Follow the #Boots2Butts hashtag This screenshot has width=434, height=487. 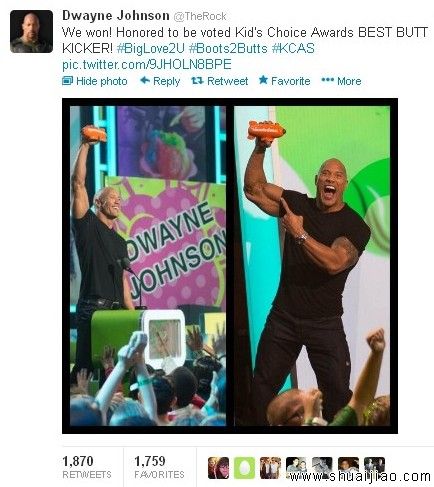point(228,48)
